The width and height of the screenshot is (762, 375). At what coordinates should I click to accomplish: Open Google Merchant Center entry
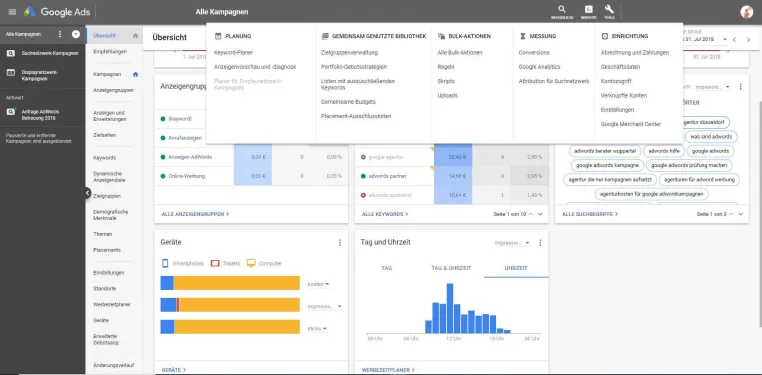tap(631, 124)
